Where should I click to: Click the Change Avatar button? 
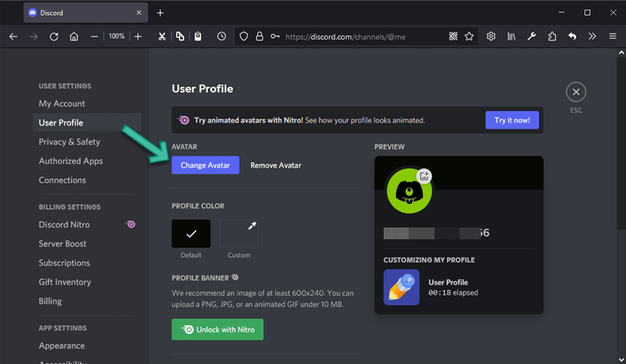206,165
